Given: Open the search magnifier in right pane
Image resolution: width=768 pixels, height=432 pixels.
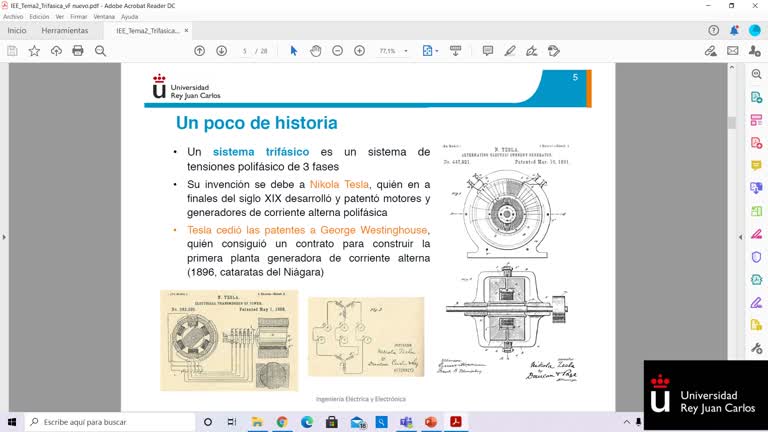Looking at the screenshot, I should tap(756, 74).
